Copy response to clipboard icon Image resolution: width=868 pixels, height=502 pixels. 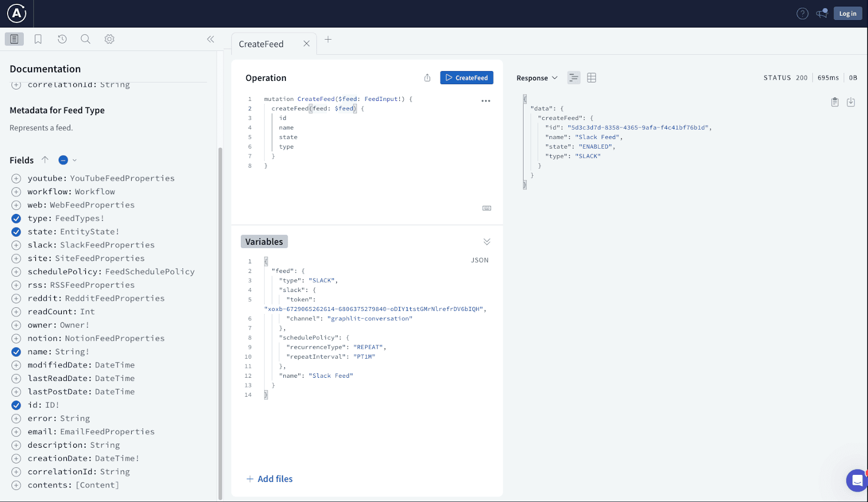point(835,102)
